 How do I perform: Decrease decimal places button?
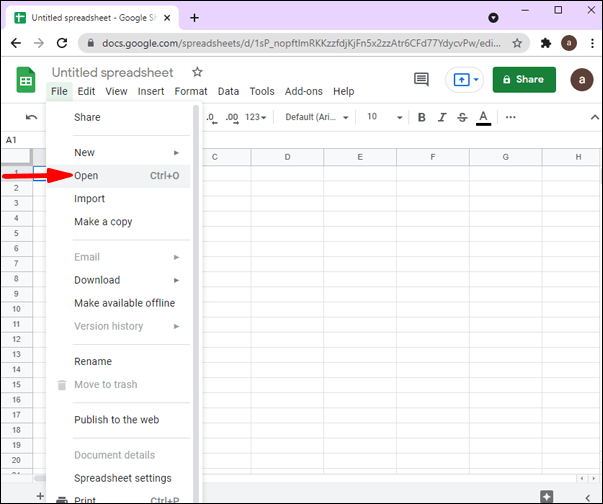pos(212,117)
